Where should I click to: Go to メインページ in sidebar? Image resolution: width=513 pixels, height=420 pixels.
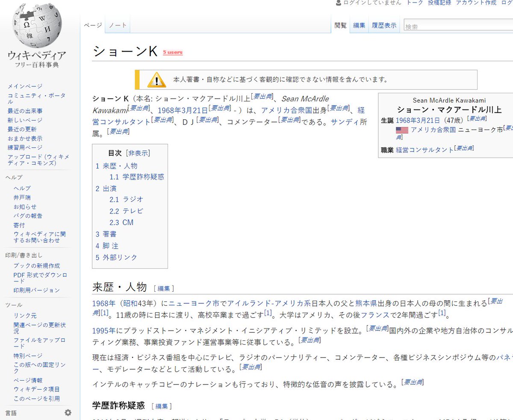[x=25, y=86]
